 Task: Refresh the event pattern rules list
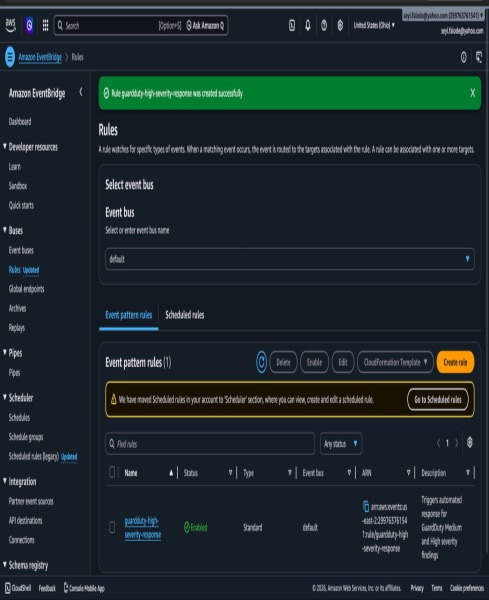point(261,362)
